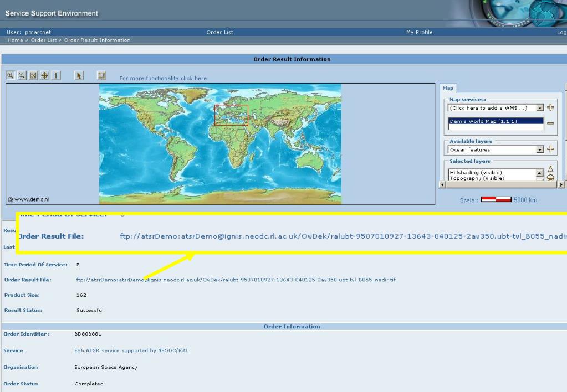Viewport: 567px width, 392px height.
Task: Open the Map services WMS dropdown
Action: (540, 107)
